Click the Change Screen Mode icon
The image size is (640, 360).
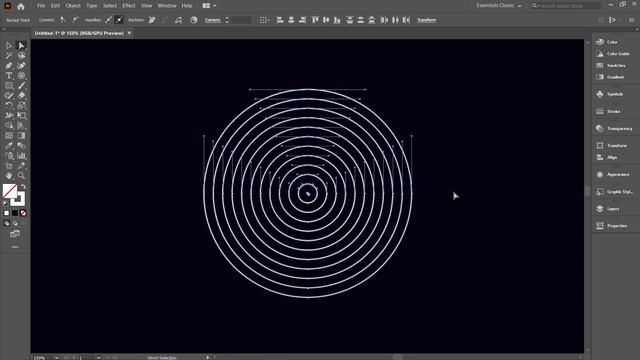15,234
